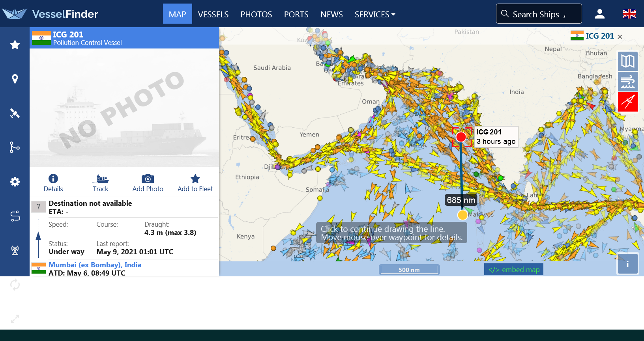
Task: Open the NEWS tab
Action: click(331, 14)
